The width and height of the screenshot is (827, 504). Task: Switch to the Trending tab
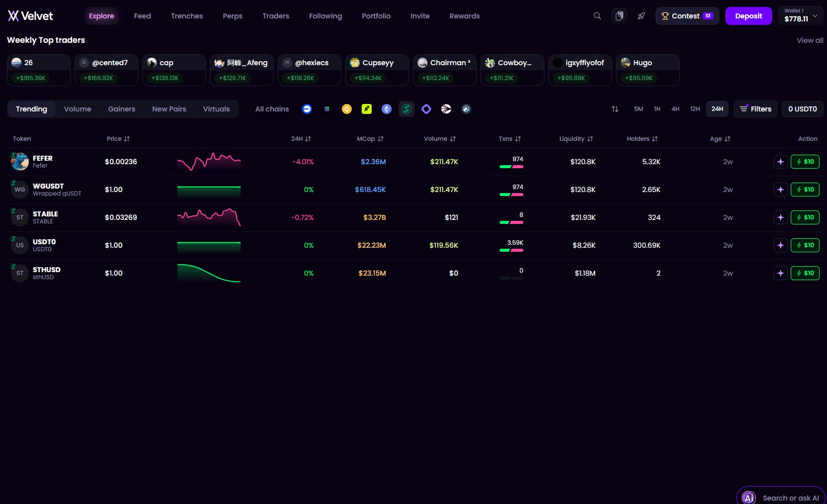pyautogui.click(x=31, y=109)
